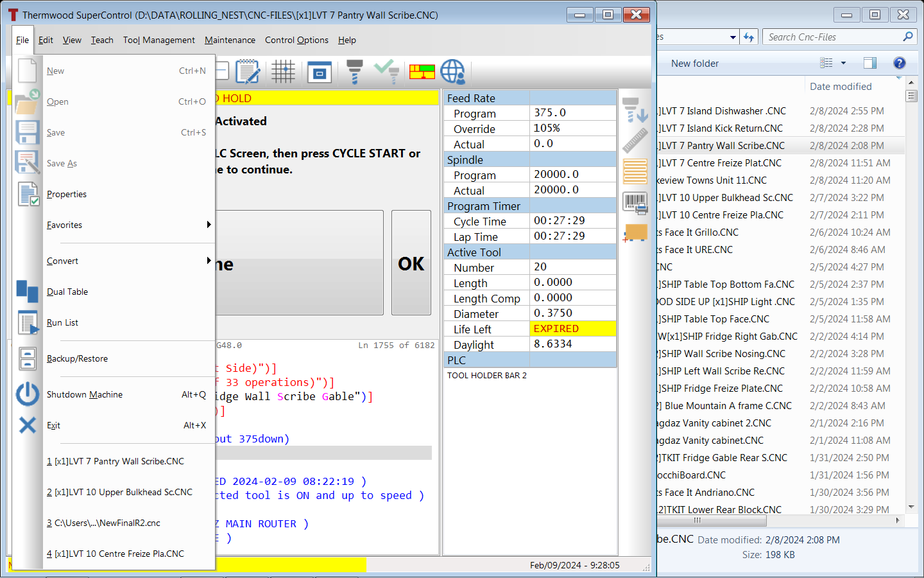
Task: Choose Backup/Restore from the File menu
Action: [x=77, y=358]
